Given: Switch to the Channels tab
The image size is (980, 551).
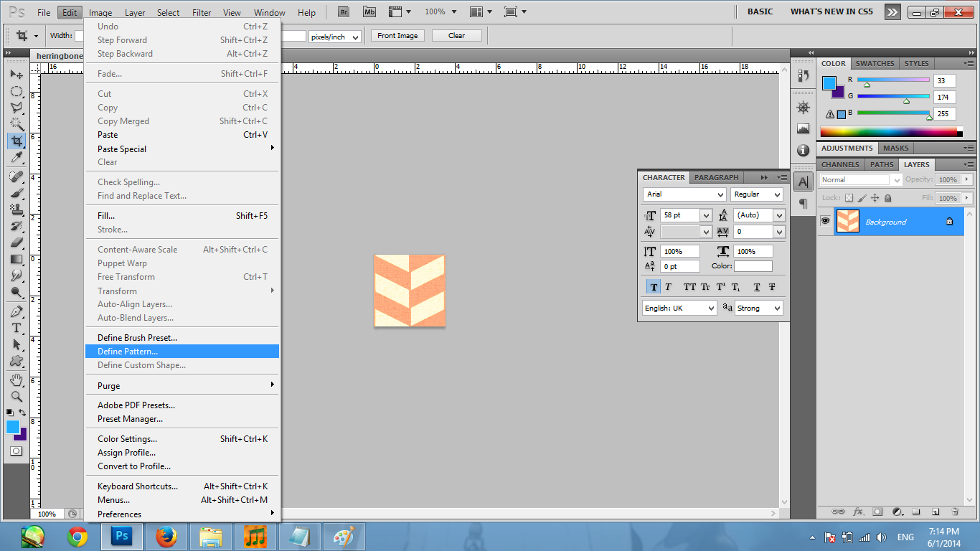Looking at the screenshot, I should pos(840,164).
